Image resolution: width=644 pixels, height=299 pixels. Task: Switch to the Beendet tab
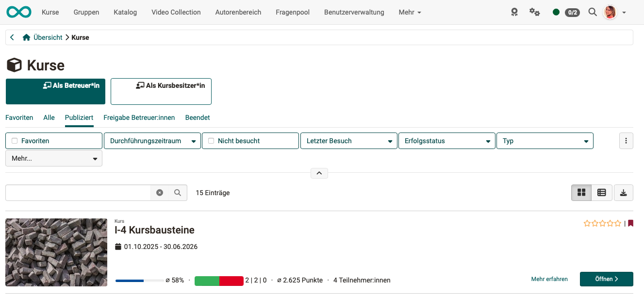[x=197, y=117]
